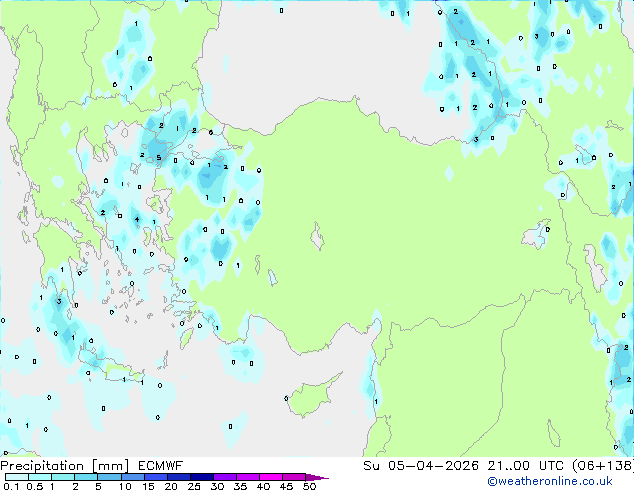Click the legend label "40"
Image resolution: width=634 pixels, height=490 pixels.
click(x=263, y=486)
